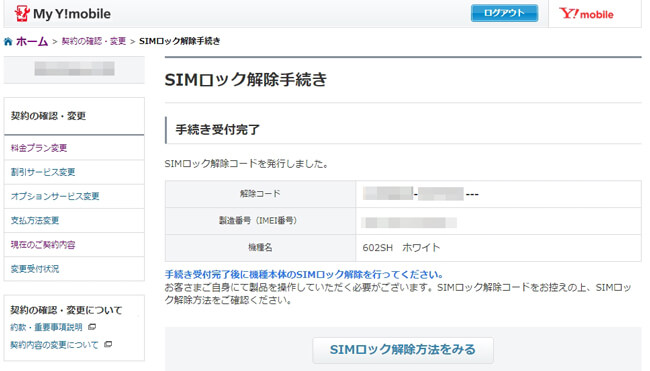This screenshot has width=650, height=371.
Task: Click the blurred IMEI number value
Action: click(x=409, y=223)
